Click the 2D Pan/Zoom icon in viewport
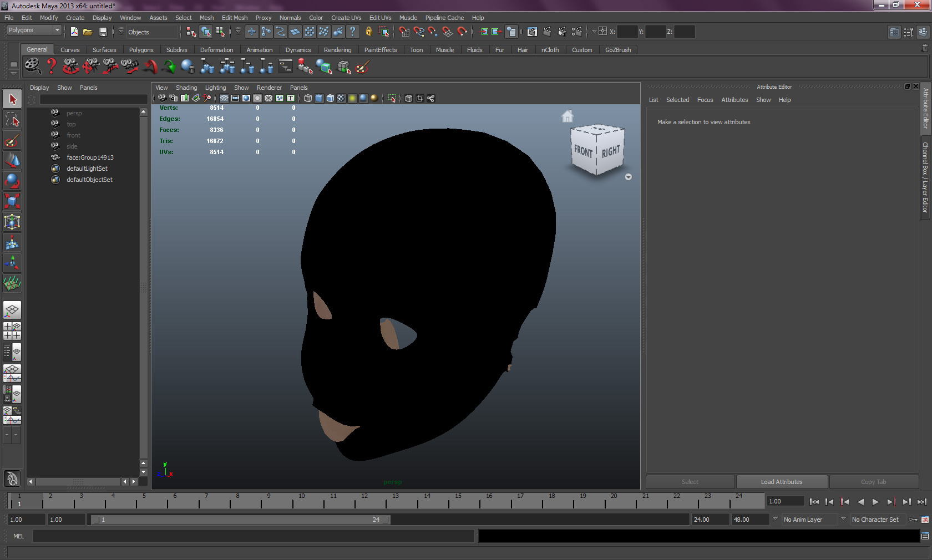 pos(207,98)
